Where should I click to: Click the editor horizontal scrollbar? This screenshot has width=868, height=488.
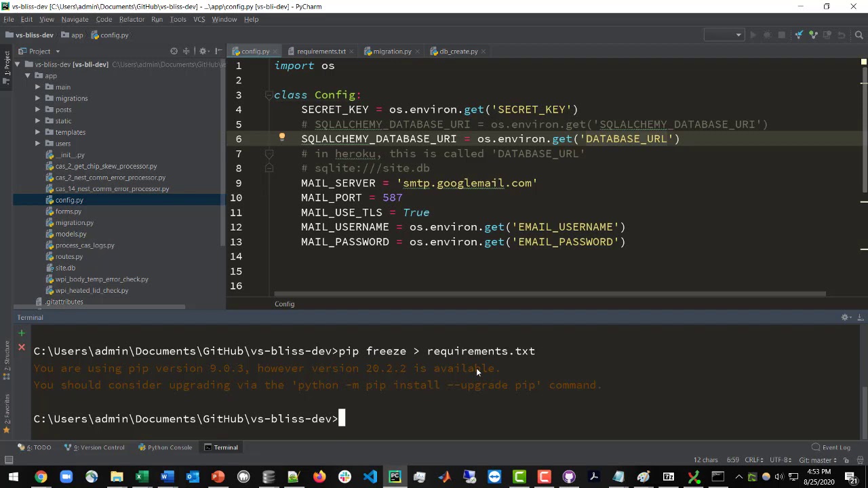tap(550, 294)
